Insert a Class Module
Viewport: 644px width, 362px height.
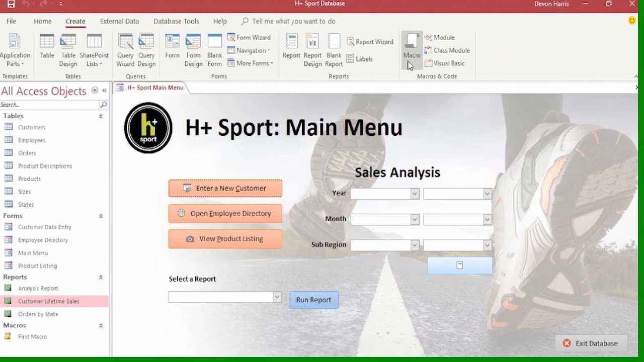click(447, 50)
